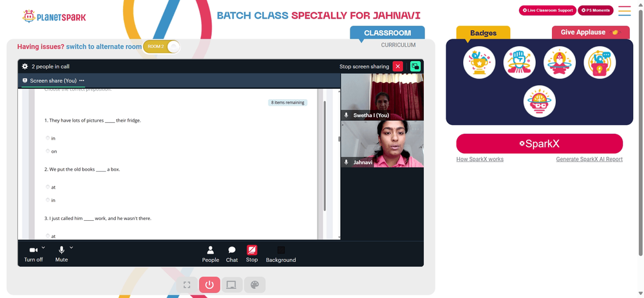Click the PlanetSpark logo

coord(54,17)
